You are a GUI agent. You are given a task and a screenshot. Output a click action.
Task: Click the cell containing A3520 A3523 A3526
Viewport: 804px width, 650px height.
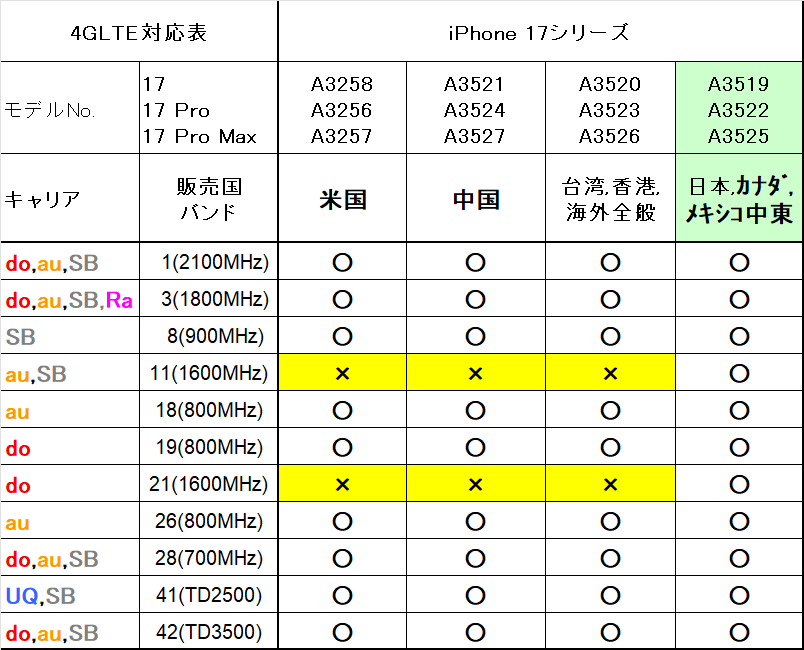(x=610, y=108)
